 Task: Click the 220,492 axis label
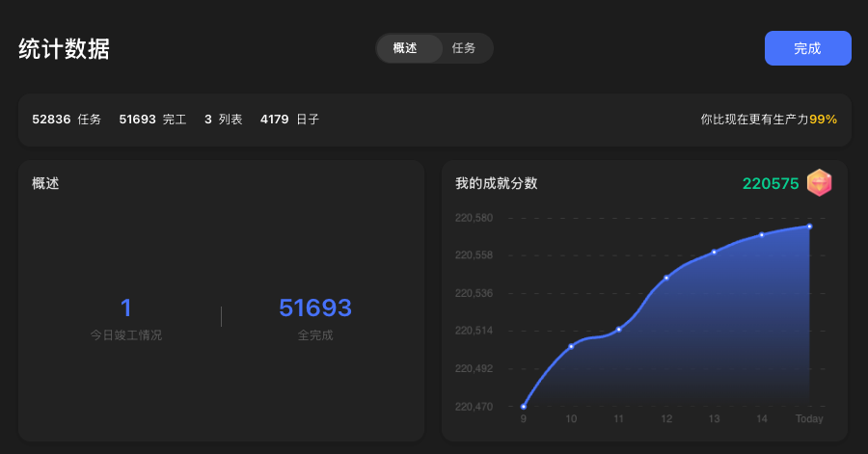(x=474, y=368)
